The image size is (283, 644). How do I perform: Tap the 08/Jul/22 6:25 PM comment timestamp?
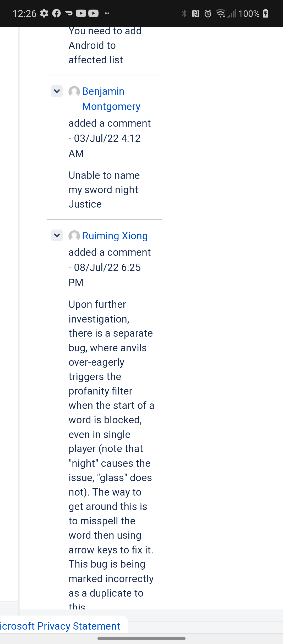(x=107, y=268)
